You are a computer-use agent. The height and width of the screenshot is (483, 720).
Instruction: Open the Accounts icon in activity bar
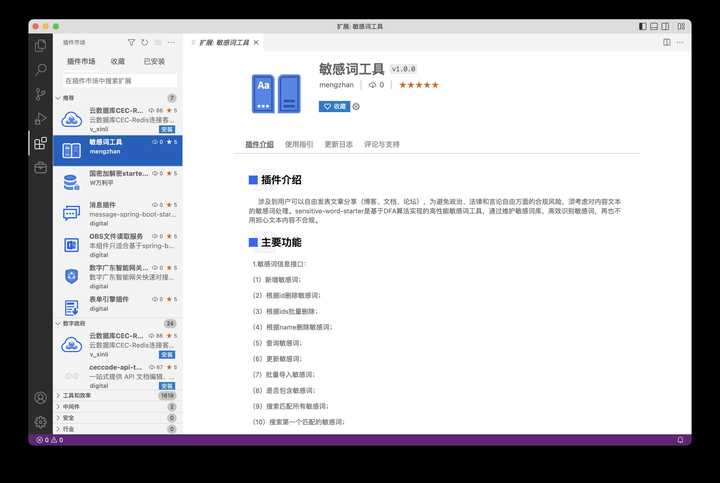click(x=40, y=398)
